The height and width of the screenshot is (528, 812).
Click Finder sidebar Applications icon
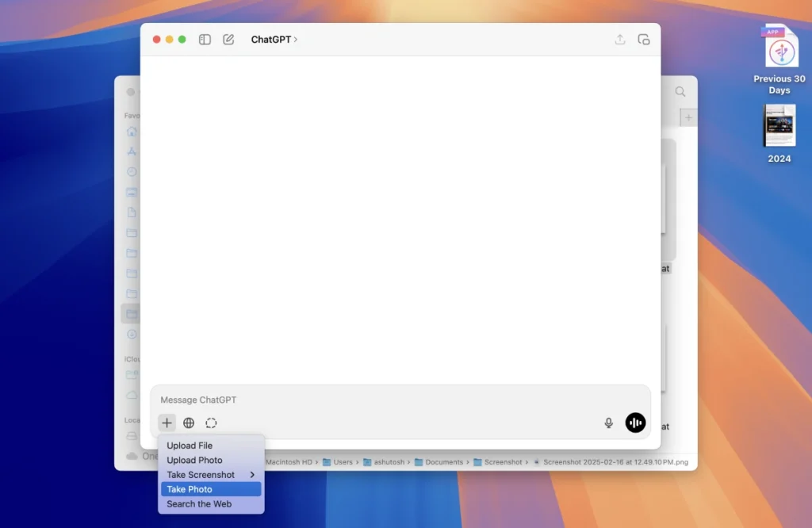[x=132, y=151]
